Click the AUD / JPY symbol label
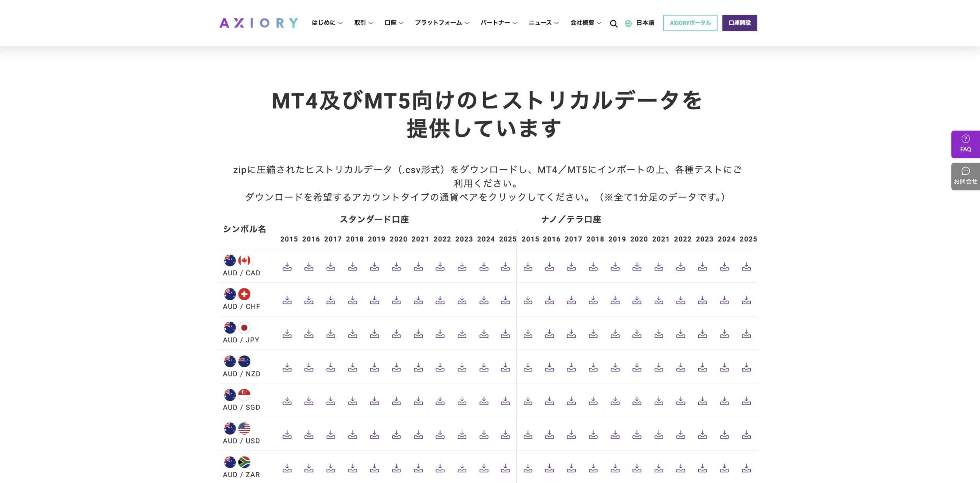The width and height of the screenshot is (980, 483). coord(241,340)
